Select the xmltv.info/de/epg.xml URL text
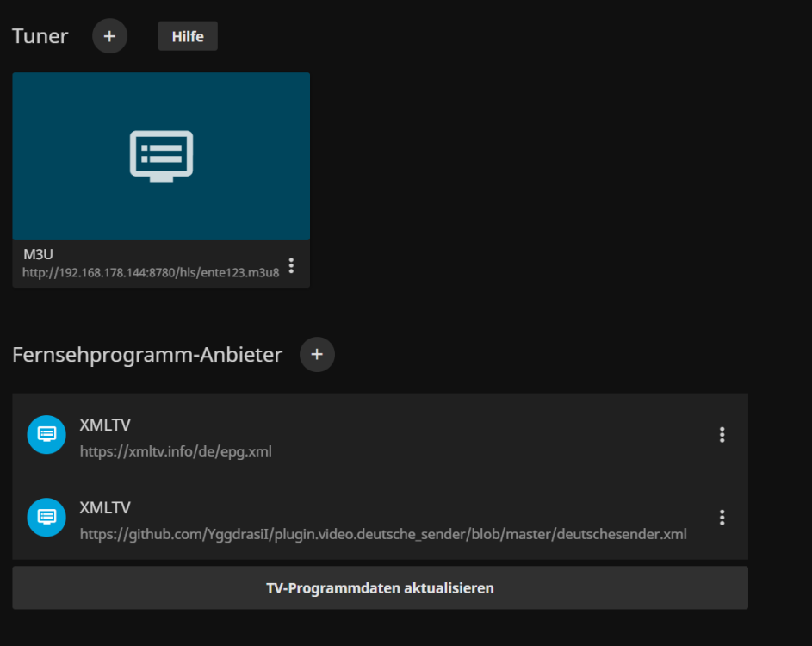This screenshot has width=812, height=646. point(176,451)
